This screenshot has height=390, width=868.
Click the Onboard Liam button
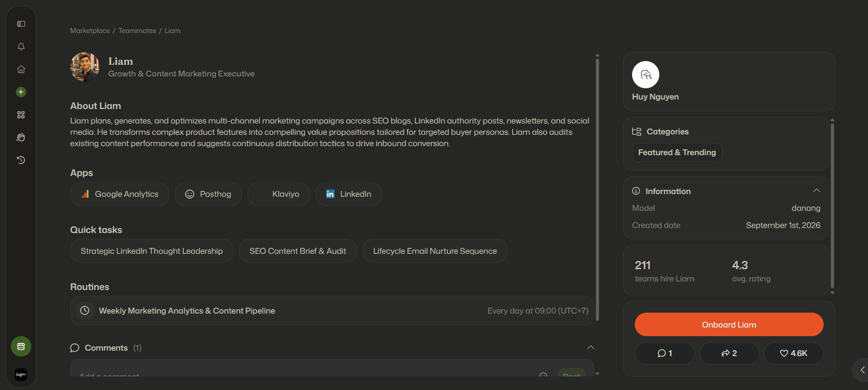point(729,324)
